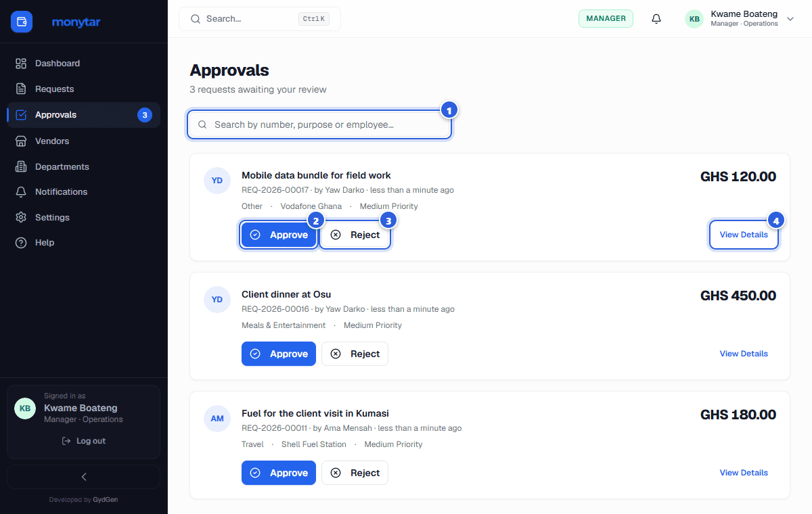This screenshot has width=812, height=514.
Task: Click YD avatar on Mobile data bundle card
Action: (x=217, y=181)
